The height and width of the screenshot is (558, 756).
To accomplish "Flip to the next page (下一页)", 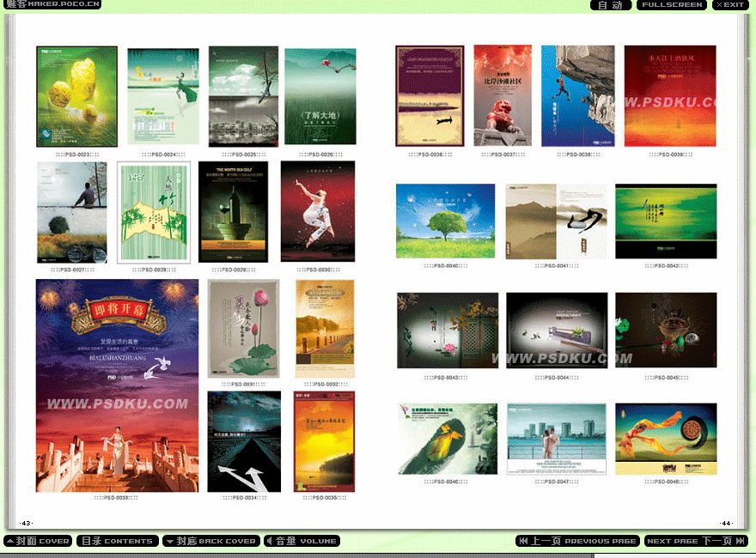I will [697, 541].
